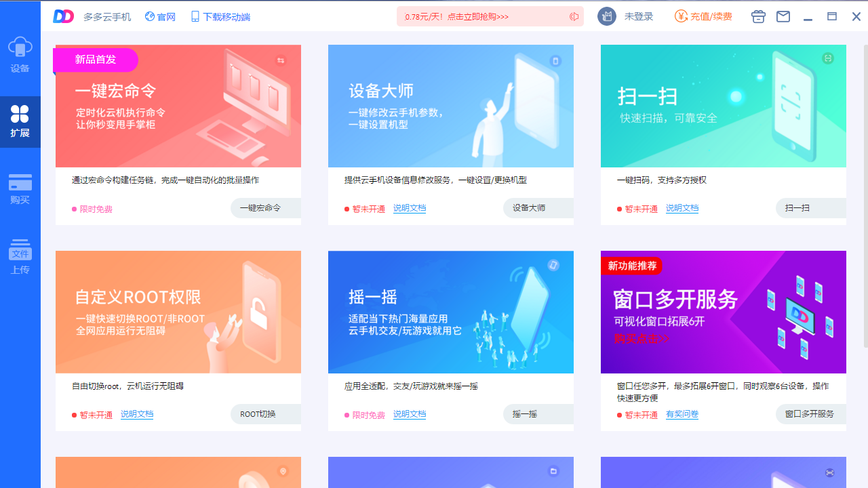Click the corner icon on 设备大师 banner
The height and width of the screenshot is (488, 868).
pyautogui.click(x=555, y=60)
